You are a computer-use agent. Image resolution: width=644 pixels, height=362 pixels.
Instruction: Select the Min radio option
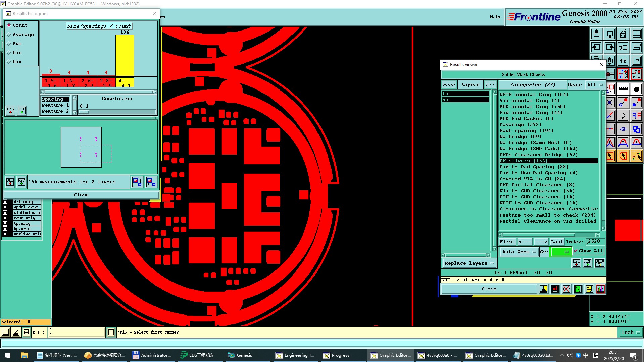point(14,52)
